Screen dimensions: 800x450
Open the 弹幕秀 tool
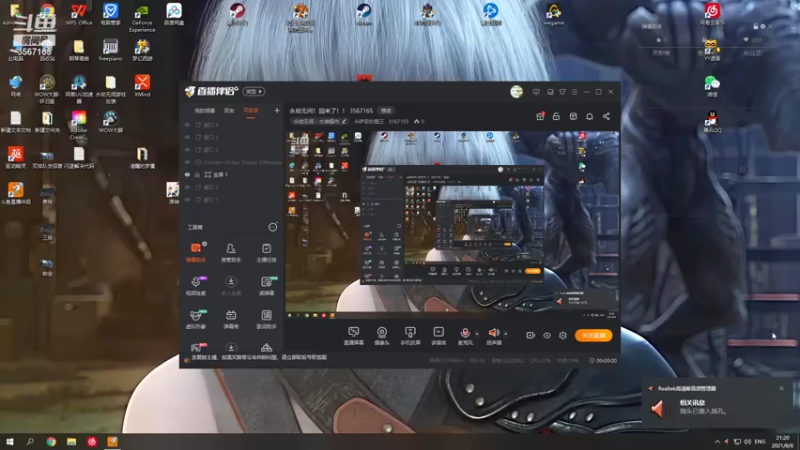[231, 319]
